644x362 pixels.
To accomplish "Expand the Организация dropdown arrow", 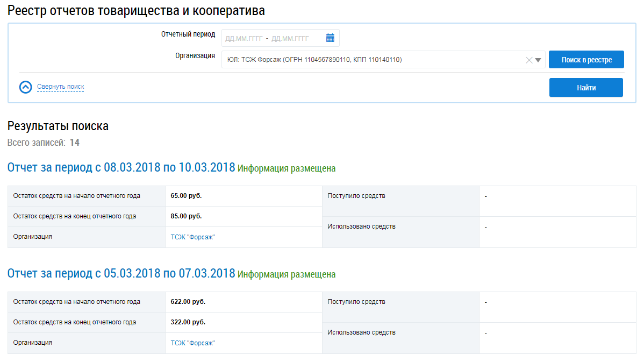I will click(x=539, y=60).
